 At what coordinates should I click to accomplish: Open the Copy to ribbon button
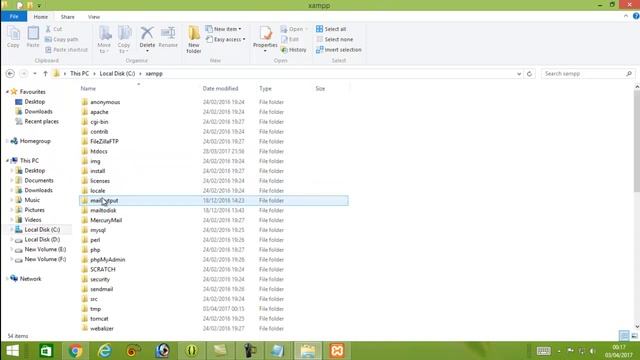point(124,39)
